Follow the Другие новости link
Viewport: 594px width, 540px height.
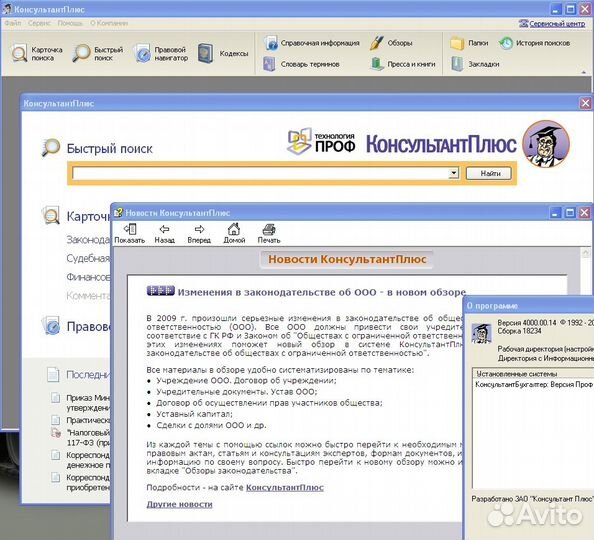pyautogui.click(x=179, y=504)
